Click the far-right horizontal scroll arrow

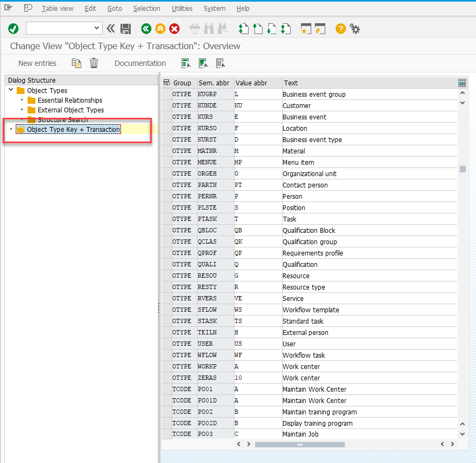point(452,444)
